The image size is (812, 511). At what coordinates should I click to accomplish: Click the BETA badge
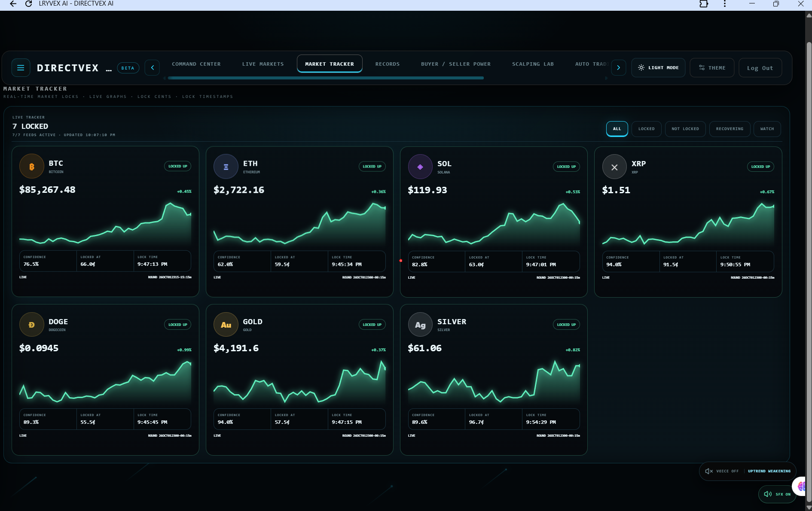[x=128, y=68]
